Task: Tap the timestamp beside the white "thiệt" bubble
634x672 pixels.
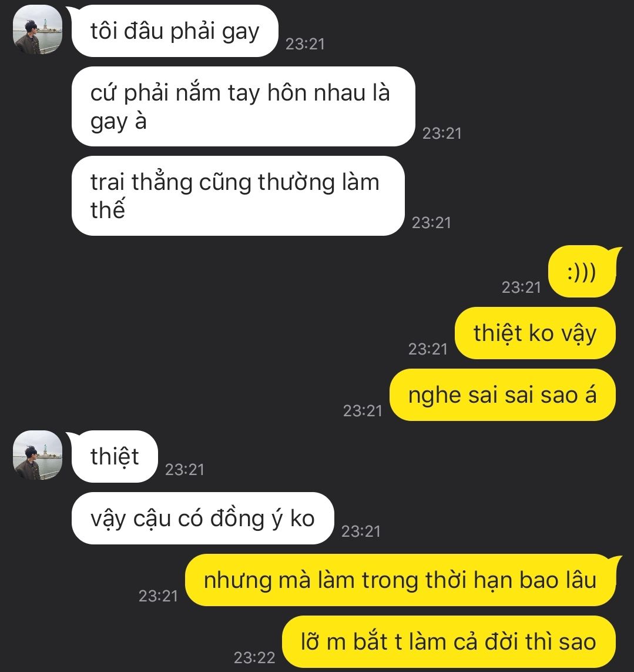Action: pyautogui.click(x=185, y=470)
